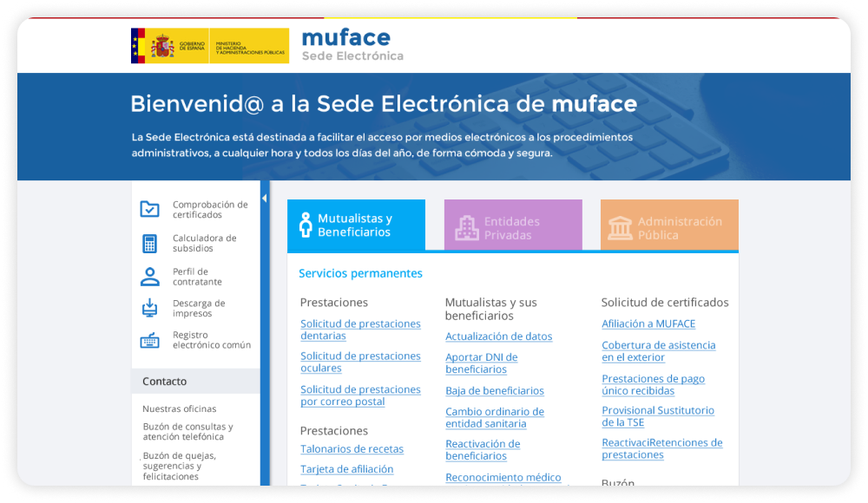The image size is (868, 503).
Task: Open Aportar DNI de beneficiarios link
Action: (482, 363)
